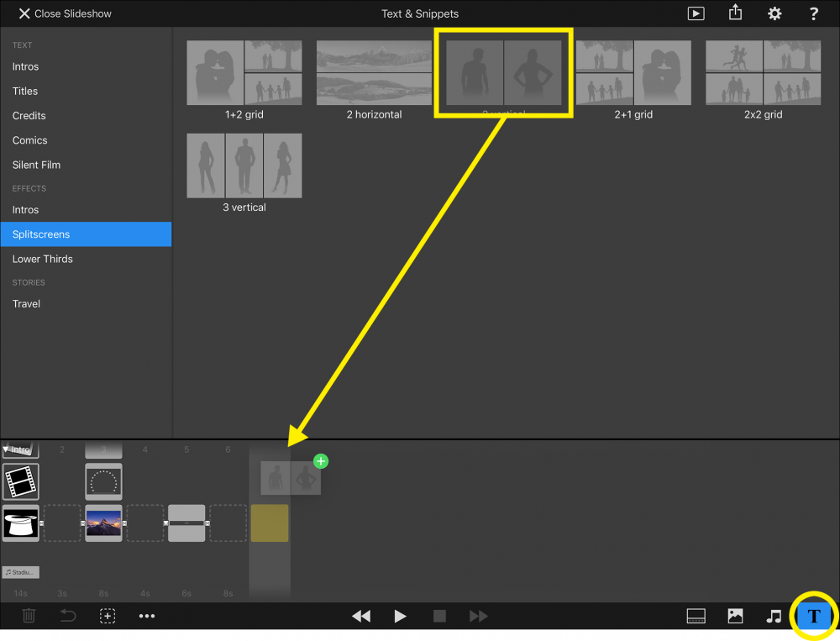Select the film strip clip in the timeline
Screen dimensions: 840x641
[21, 481]
